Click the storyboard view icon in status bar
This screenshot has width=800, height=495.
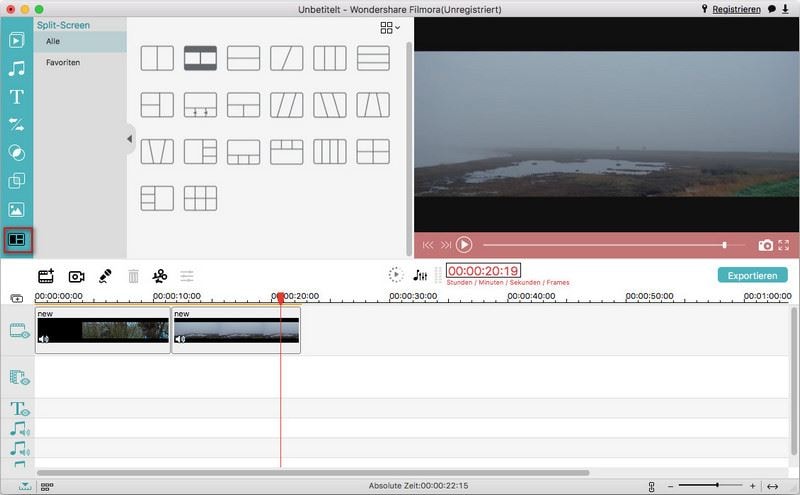(47, 486)
